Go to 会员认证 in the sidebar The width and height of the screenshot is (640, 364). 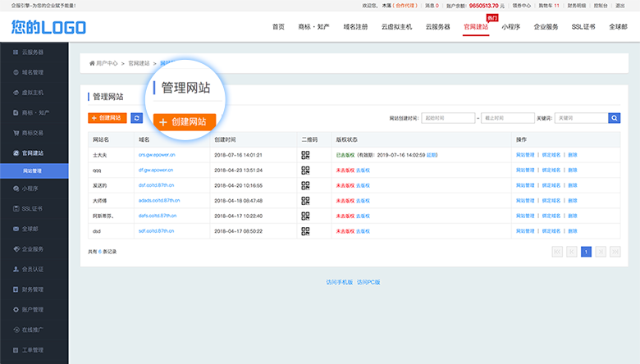33,269
